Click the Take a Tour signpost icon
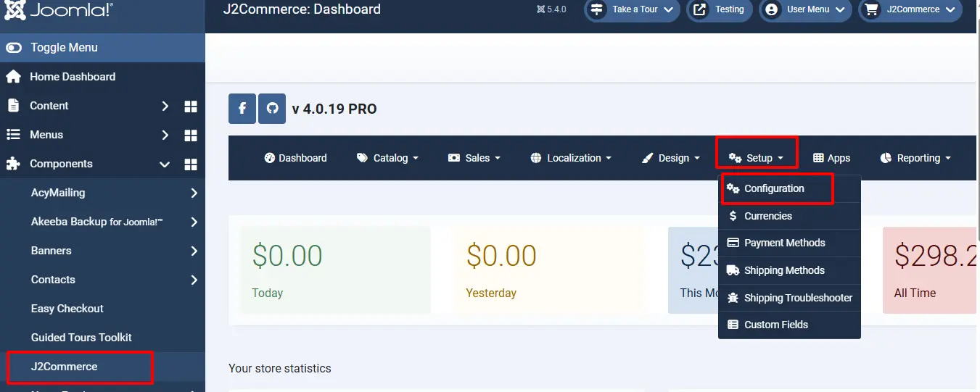The height and width of the screenshot is (392, 980). [597, 9]
